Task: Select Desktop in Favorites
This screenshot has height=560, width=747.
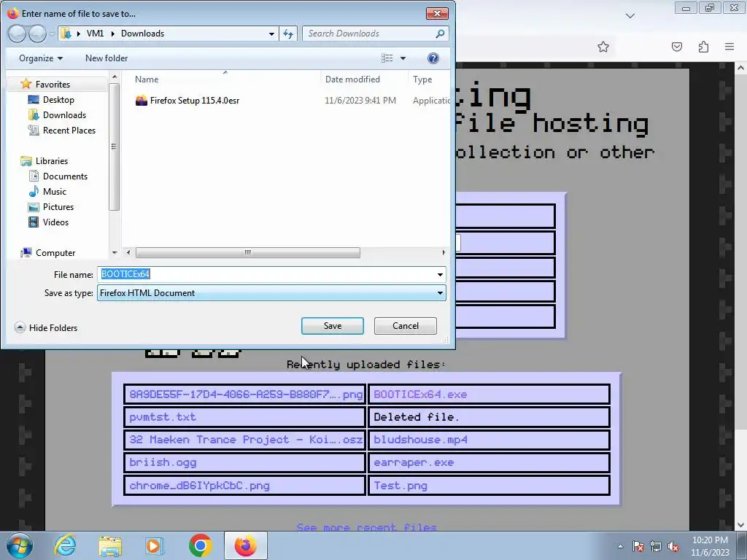Action: (58, 99)
